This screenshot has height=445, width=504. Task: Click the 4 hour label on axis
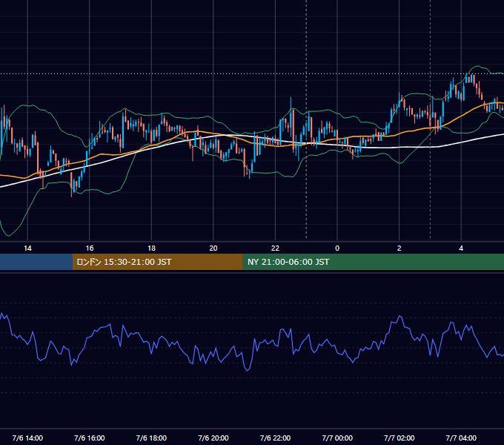[461, 248]
